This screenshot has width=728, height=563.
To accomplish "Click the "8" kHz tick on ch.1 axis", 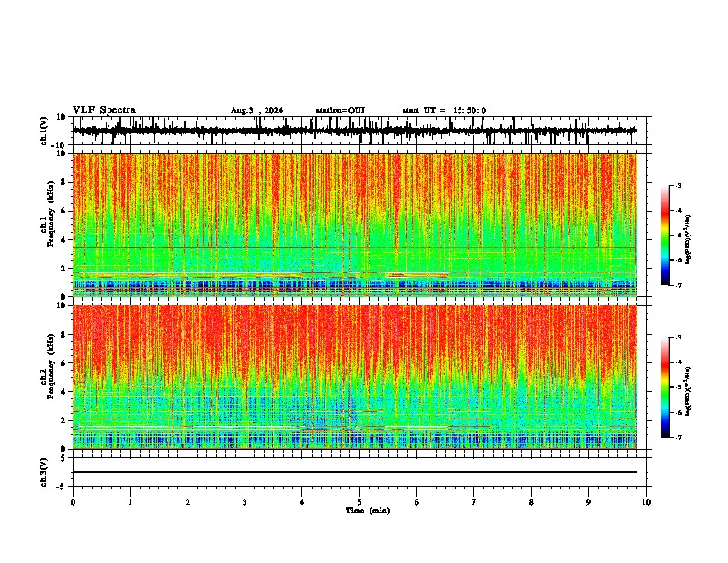I will 64,182.
